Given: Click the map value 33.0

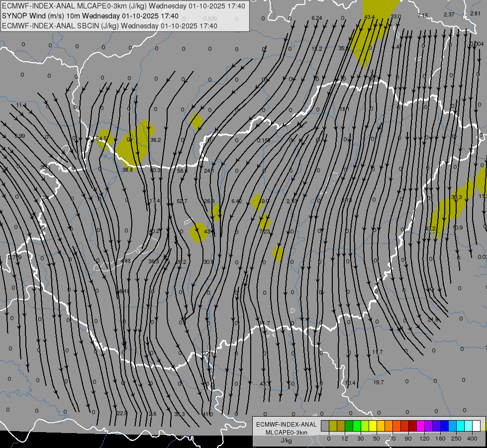Looking at the screenshot, I should tap(395, 16).
